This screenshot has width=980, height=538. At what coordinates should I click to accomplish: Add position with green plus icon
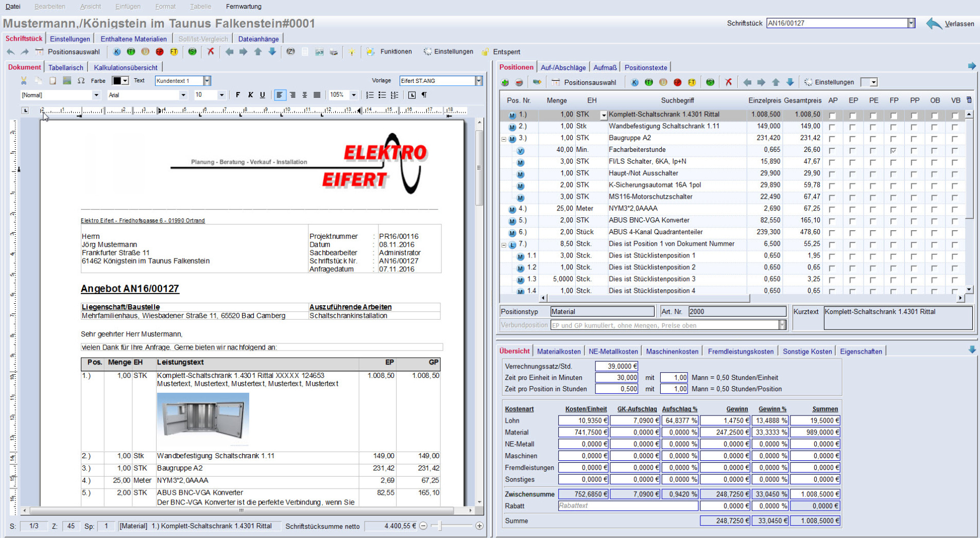pyautogui.click(x=505, y=82)
